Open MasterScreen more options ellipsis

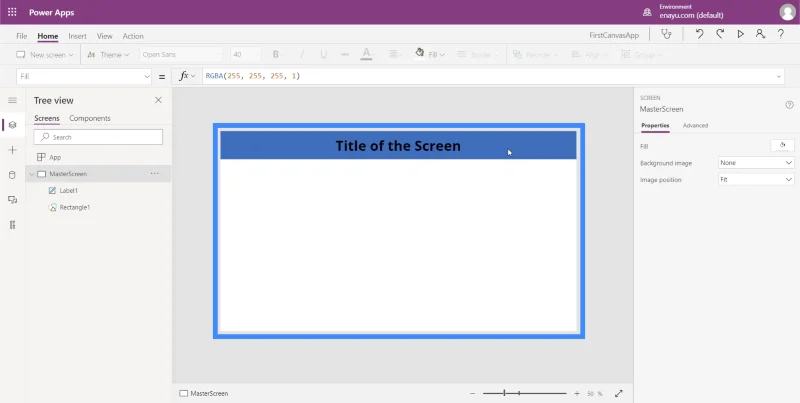point(155,174)
